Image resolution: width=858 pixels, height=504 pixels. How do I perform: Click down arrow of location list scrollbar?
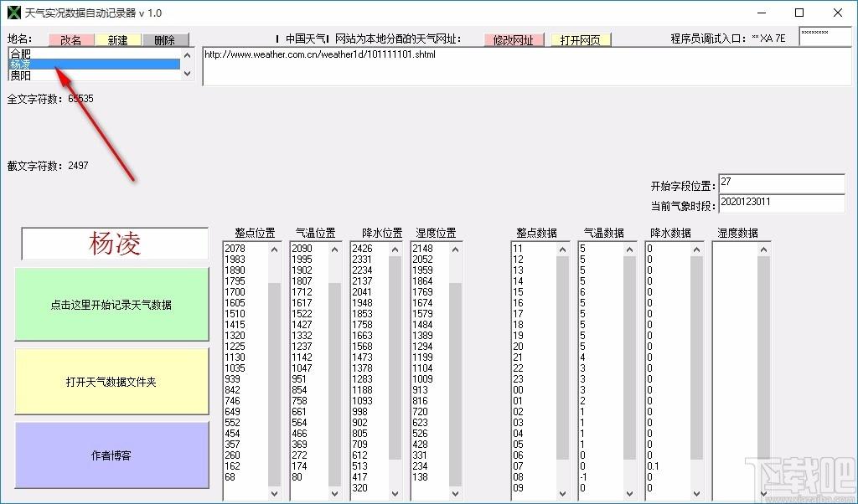tap(187, 74)
